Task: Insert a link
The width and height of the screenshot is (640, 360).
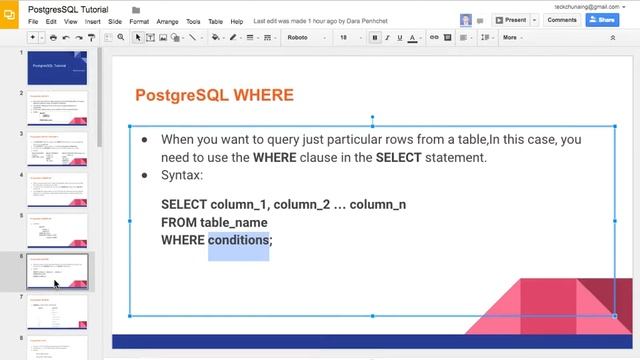Action: 434,38
